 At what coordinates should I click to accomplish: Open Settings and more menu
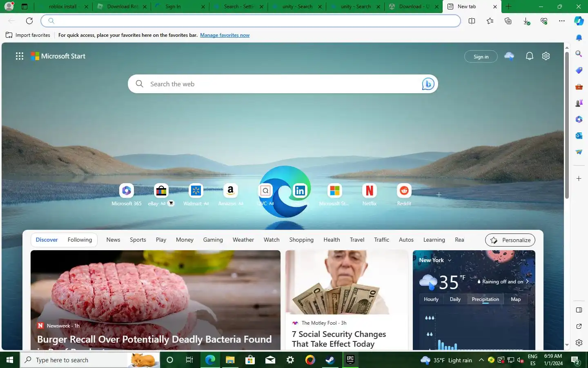[x=562, y=21]
